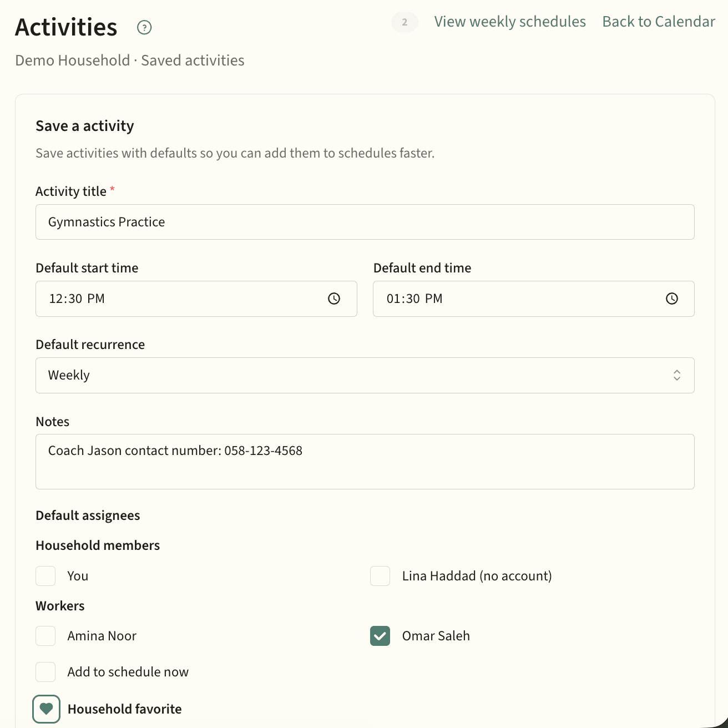
Task: Click the Activity title input field
Action: tap(365, 222)
